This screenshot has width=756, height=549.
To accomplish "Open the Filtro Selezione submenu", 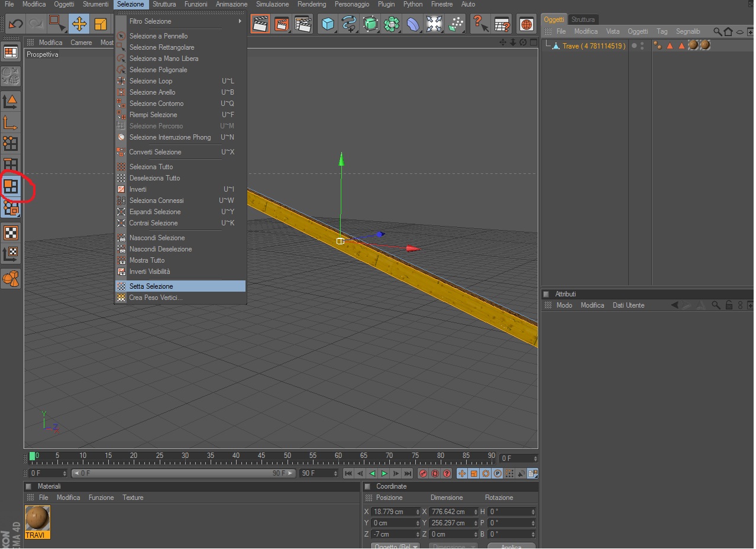I will pyautogui.click(x=180, y=21).
